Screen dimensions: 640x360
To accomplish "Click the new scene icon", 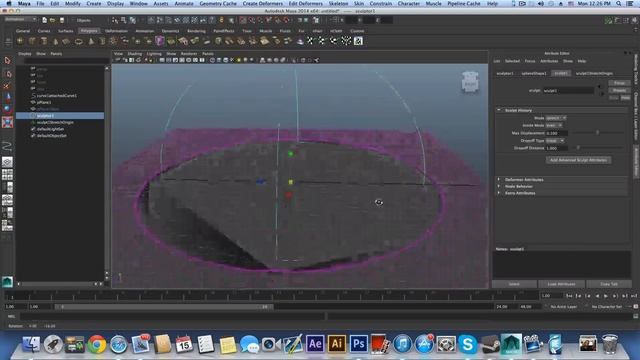I will coord(44,20).
